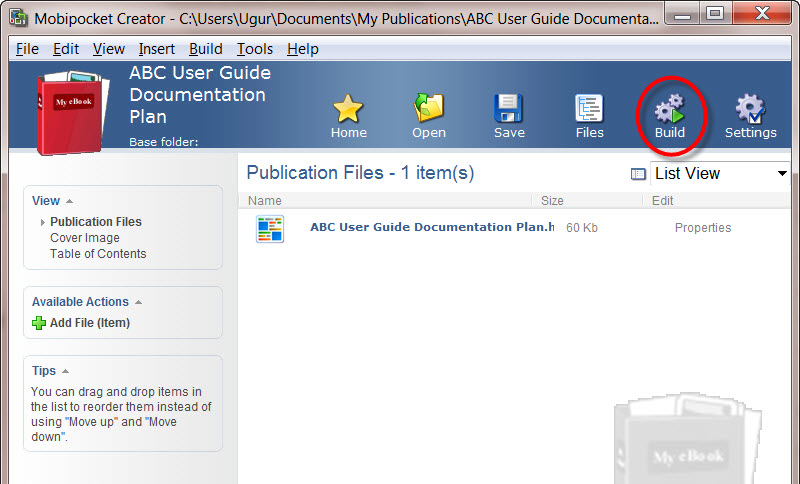Minimize the Mobipocket Creator window

[682, 14]
